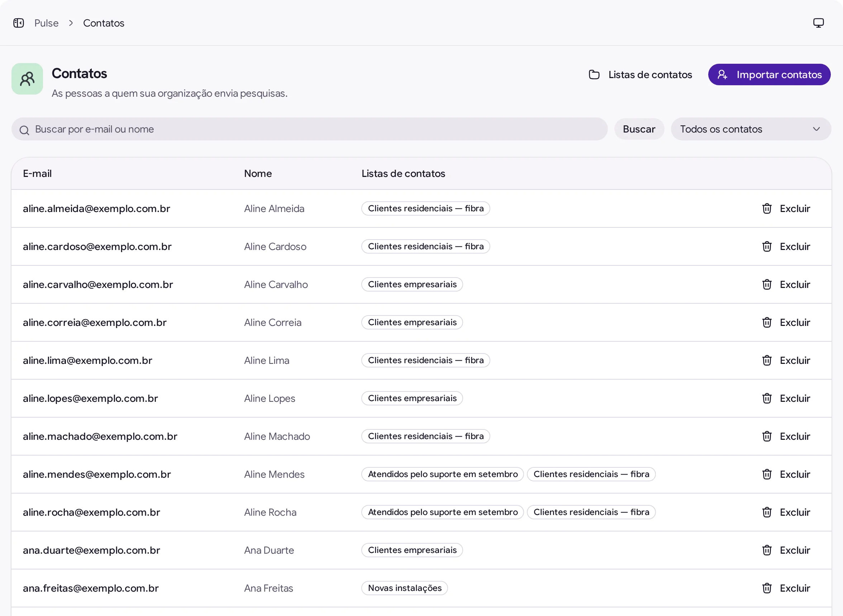Click Atendidos pelo suporte tag on Aline Mendes row
The width and height of the screenshot is (843, 616).
(x=443, y=474)
